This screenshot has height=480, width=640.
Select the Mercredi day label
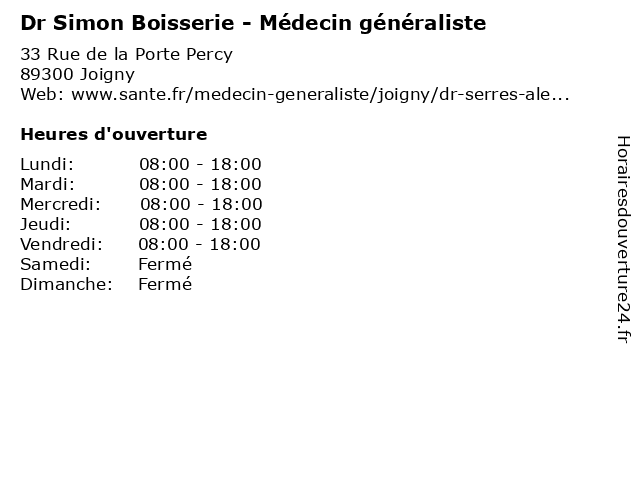pos(60,204)
